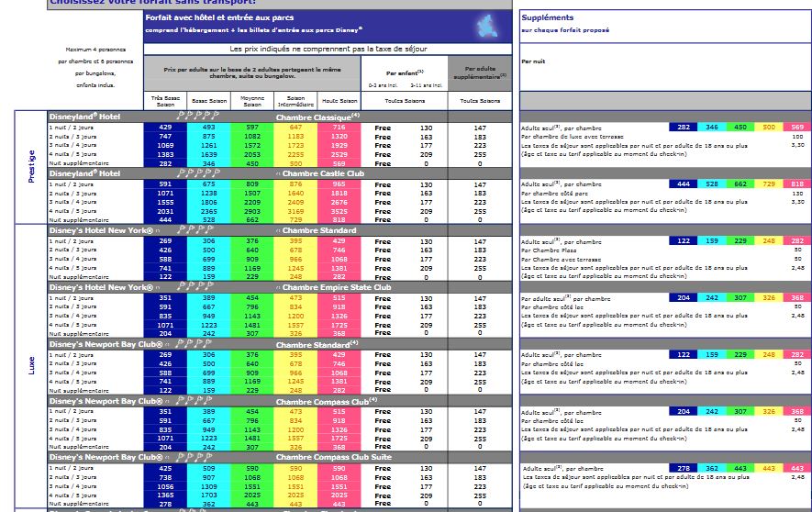Viewport: 812px width, 512px height.
Task: Select the 2031 price cell
Action: point(165,211)
